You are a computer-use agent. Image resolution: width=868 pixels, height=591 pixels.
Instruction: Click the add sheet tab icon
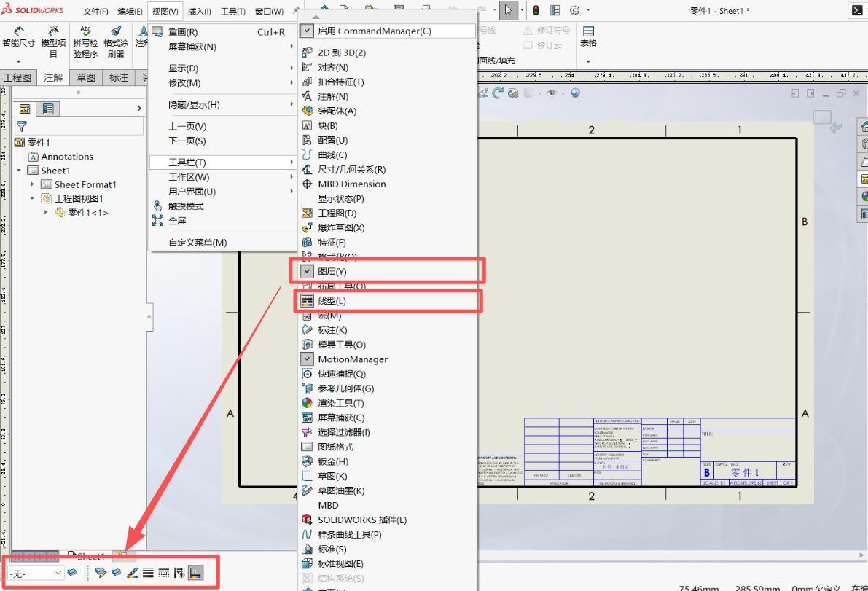tap(123, 555)
